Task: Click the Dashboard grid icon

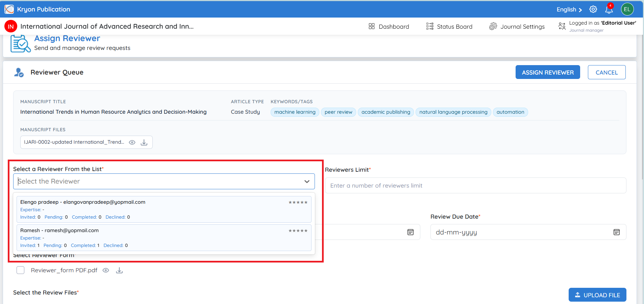Action: (x=372, y=26)
